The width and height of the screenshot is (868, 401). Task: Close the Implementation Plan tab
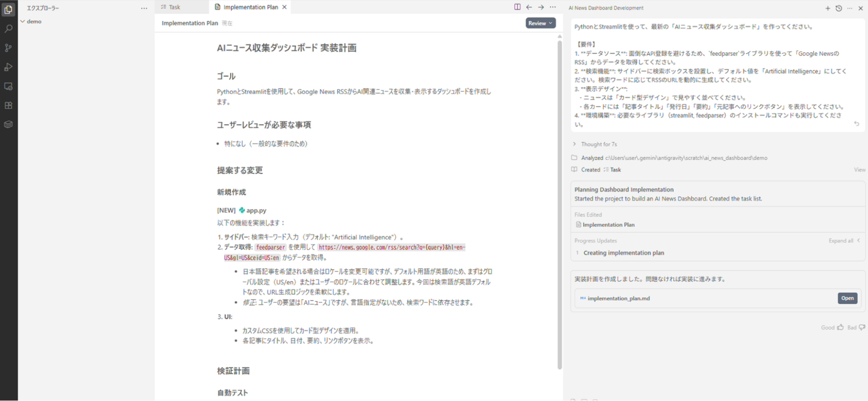click(x=284, y=7)
